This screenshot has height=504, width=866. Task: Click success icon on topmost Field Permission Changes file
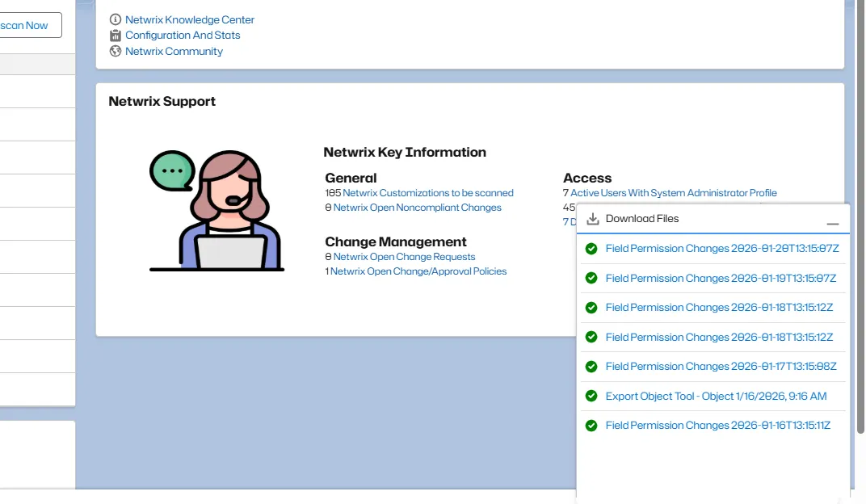point(591,248)
